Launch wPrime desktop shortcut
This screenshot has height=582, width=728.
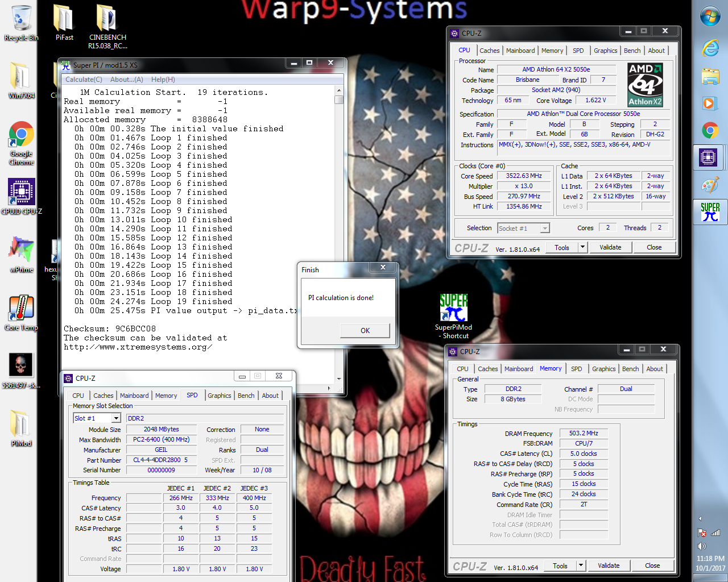21,255
